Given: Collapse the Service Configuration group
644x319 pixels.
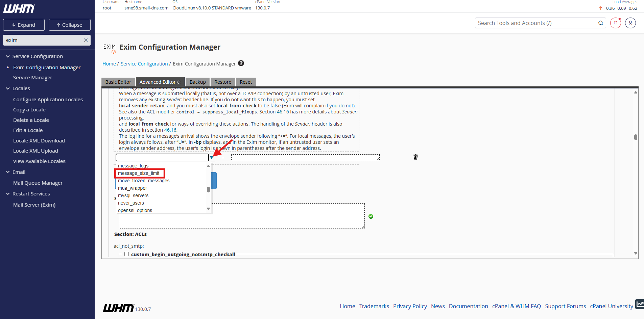Looking at the screenshot, I should (8, 56).
